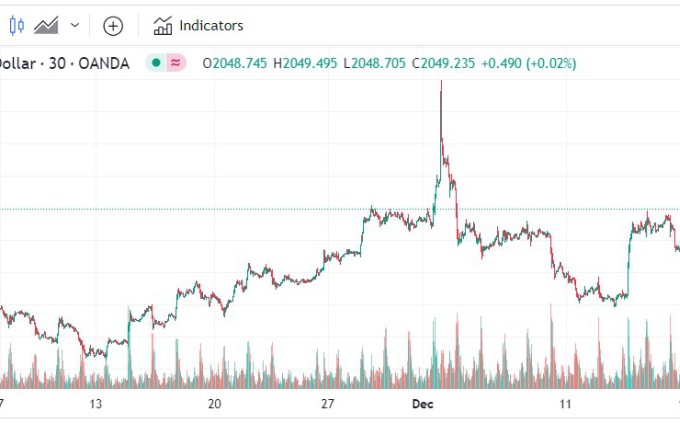Screen dimensions: 680x423
Task: Click the close price value C2049.235
Action: (446, 63)
